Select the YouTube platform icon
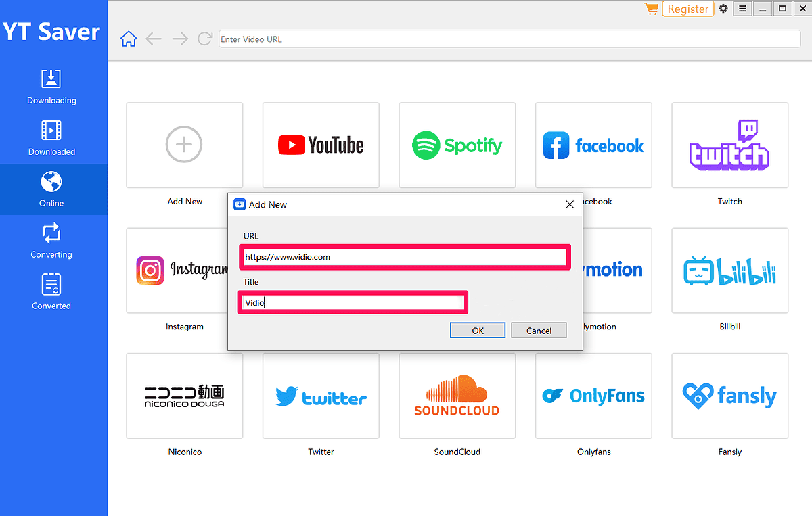812x516 pixels. click(321, 145)
